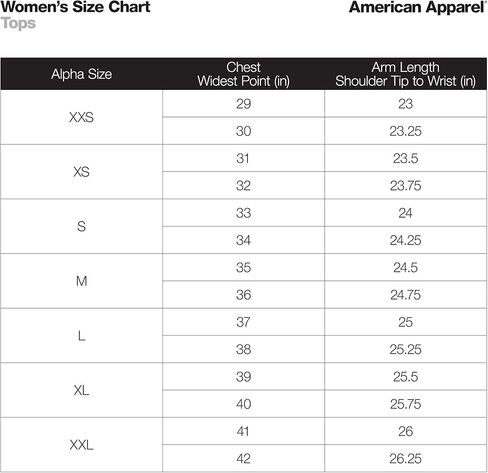
Task: Click arm length cell 25.5
Action: 405,377
